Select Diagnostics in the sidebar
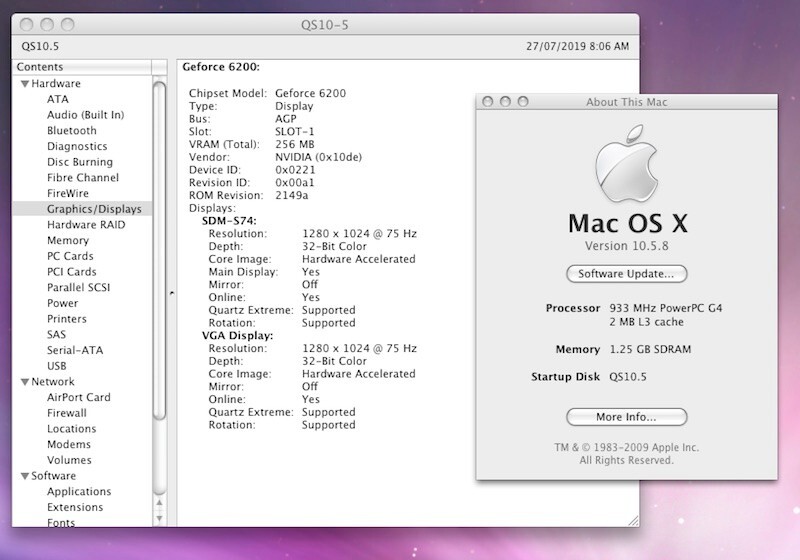Screen dimensions: 800x560 point(77,146)
